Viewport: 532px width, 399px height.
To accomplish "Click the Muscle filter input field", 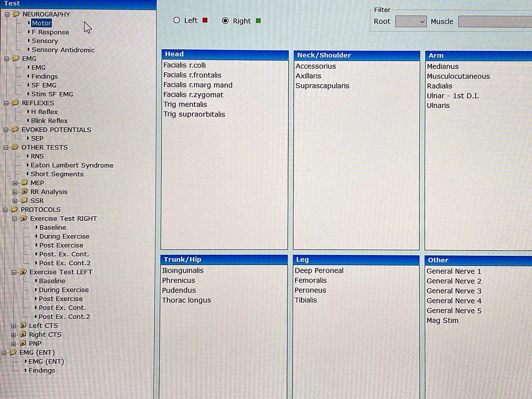I will point(494,21).
